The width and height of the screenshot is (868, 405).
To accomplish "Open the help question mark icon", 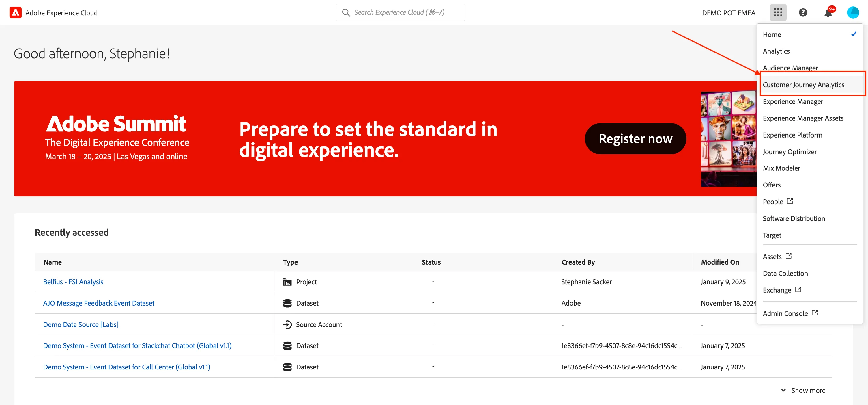I will coord(803,12).
